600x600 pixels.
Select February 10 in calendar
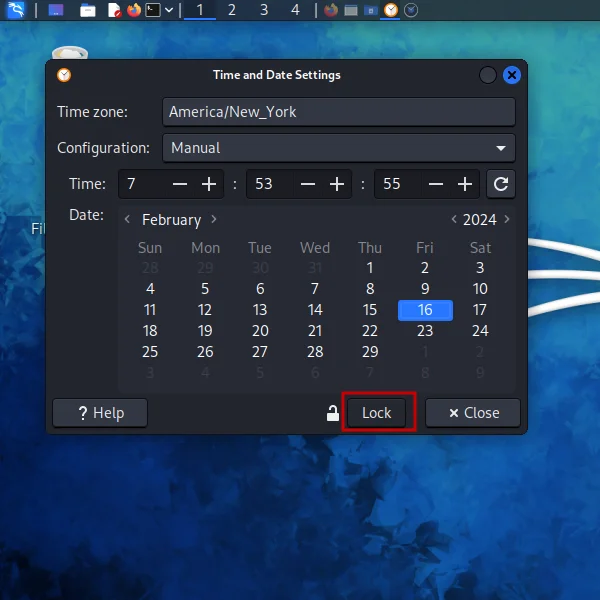pos(480,289)
